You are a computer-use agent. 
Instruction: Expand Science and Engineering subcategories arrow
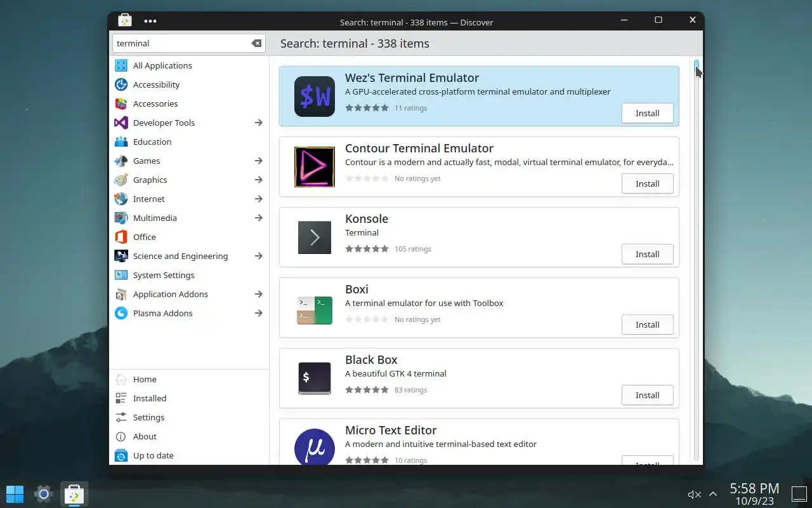(x=258, y=256)
